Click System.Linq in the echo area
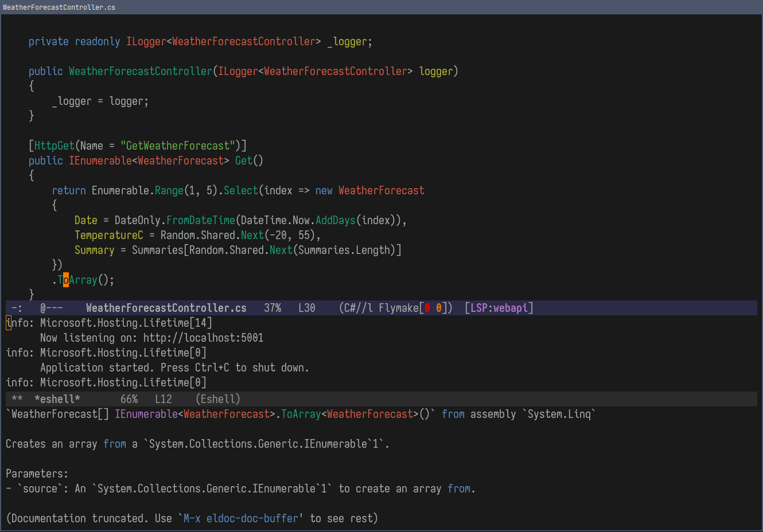 click(559, 414)
